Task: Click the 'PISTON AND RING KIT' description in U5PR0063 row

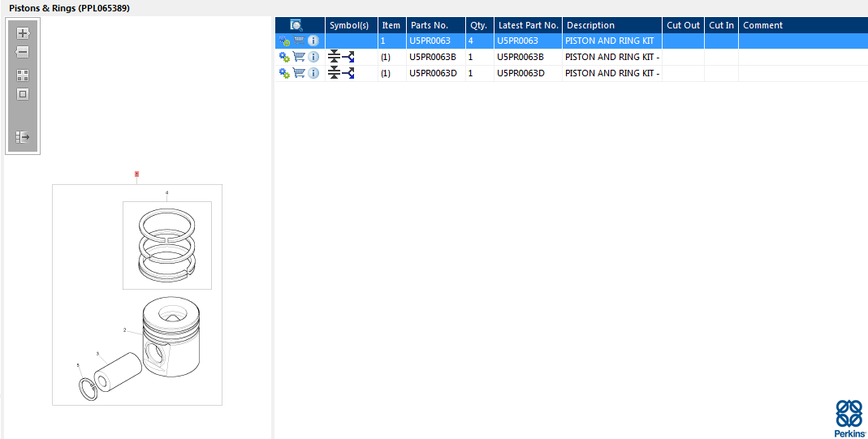Action: pyautogui.click(x=610, y=41)
